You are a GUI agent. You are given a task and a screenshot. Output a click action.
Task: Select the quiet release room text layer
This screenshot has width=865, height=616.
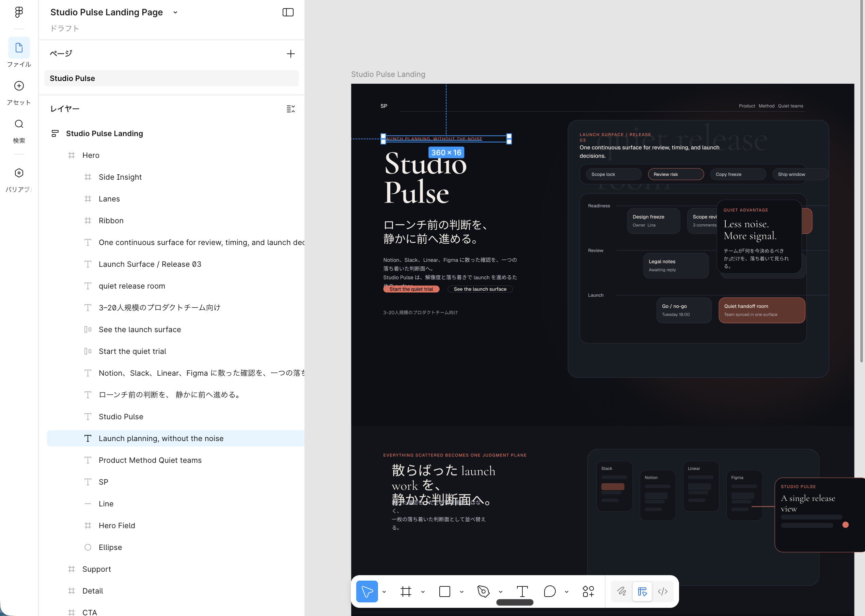[176, 286]
